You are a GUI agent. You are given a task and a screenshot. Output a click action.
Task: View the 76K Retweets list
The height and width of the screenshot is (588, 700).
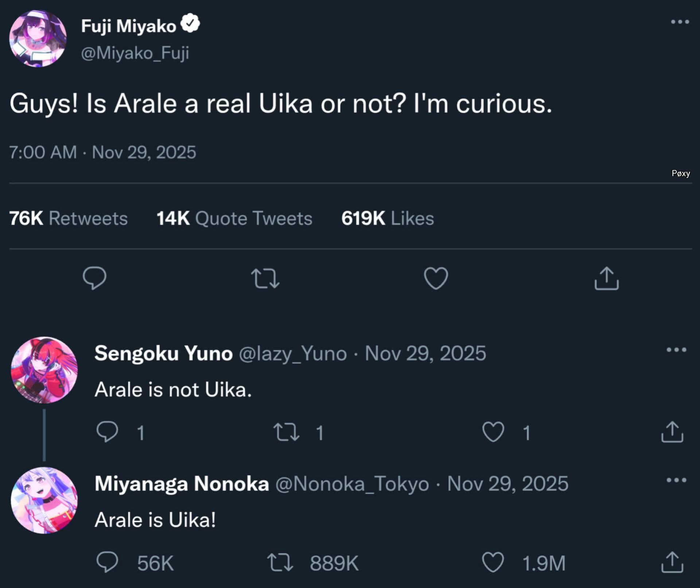click(x=68, y=218)
